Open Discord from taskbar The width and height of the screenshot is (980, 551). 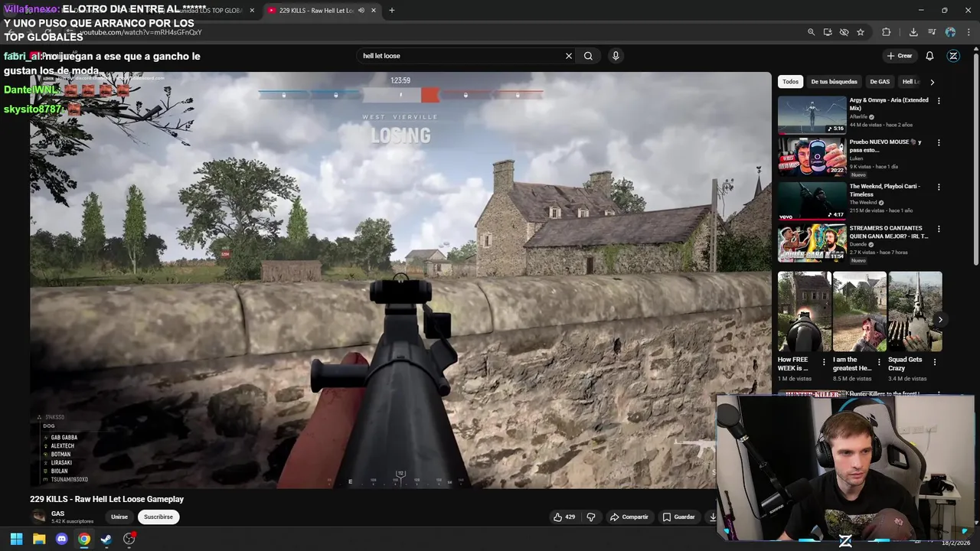[x=61, y=539]
